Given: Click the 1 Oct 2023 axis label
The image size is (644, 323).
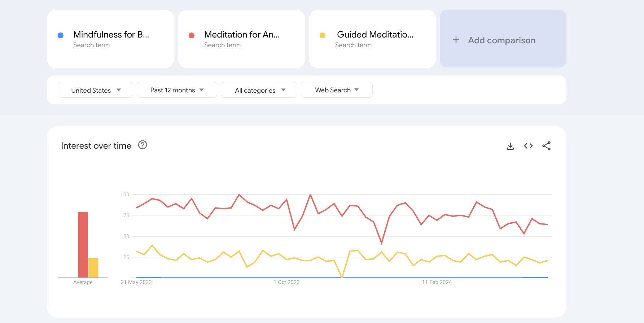Looking at the screenshot, I should tap(286, 282).
